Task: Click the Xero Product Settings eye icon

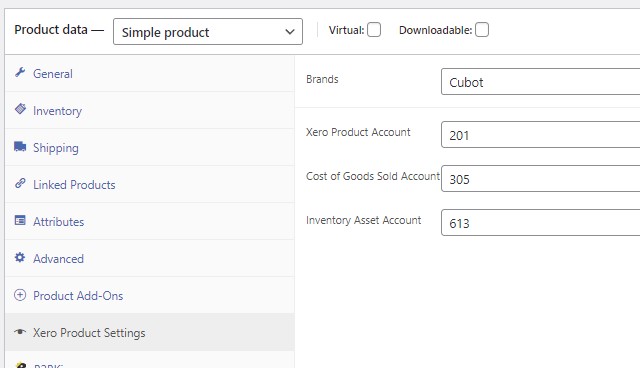Action: click(20, 332)
